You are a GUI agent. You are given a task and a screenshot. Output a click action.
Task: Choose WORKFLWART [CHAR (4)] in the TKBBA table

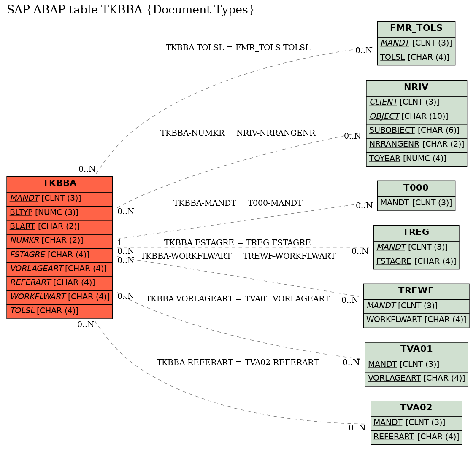click(x=59, y=298)
